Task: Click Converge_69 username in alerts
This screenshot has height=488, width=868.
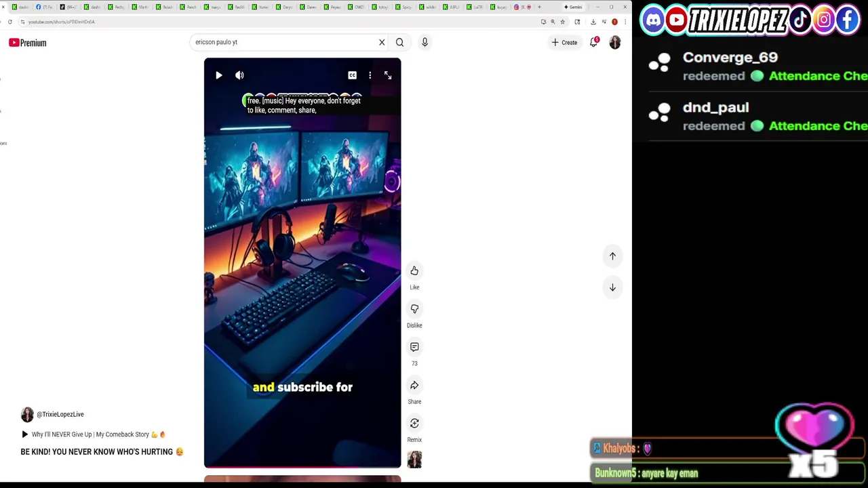Action: [730, 58]
